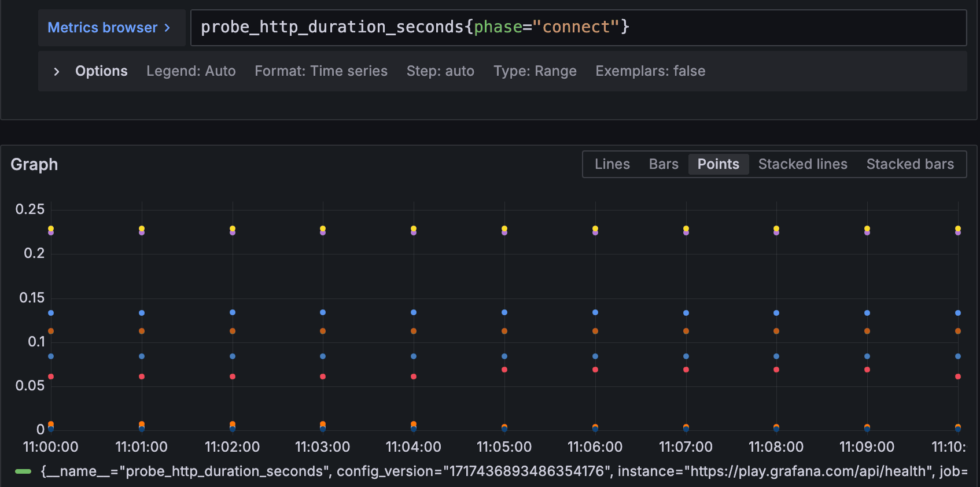The height and width of the screenshot is (487, 980).
Task: Open the Metrics browser
Action: [x=102, y=28]
